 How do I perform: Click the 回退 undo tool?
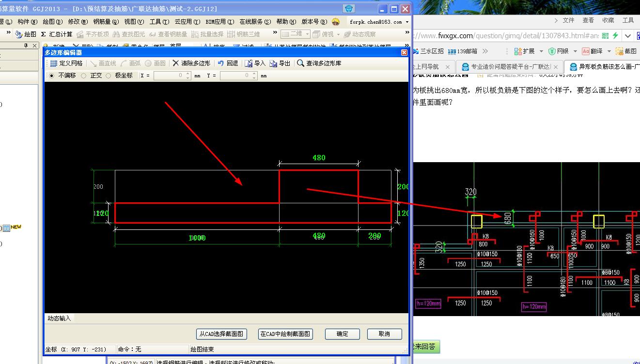click(x=228, y=63)
